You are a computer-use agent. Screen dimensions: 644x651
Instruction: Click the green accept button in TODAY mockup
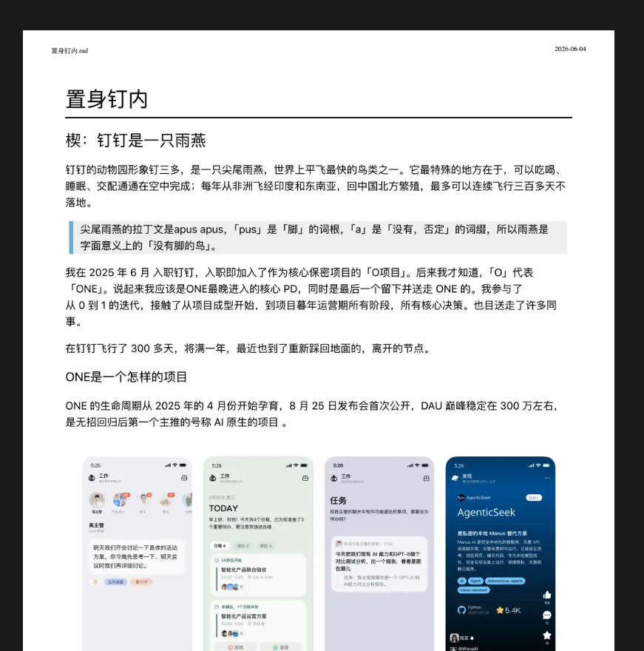[x=280, y=647]
